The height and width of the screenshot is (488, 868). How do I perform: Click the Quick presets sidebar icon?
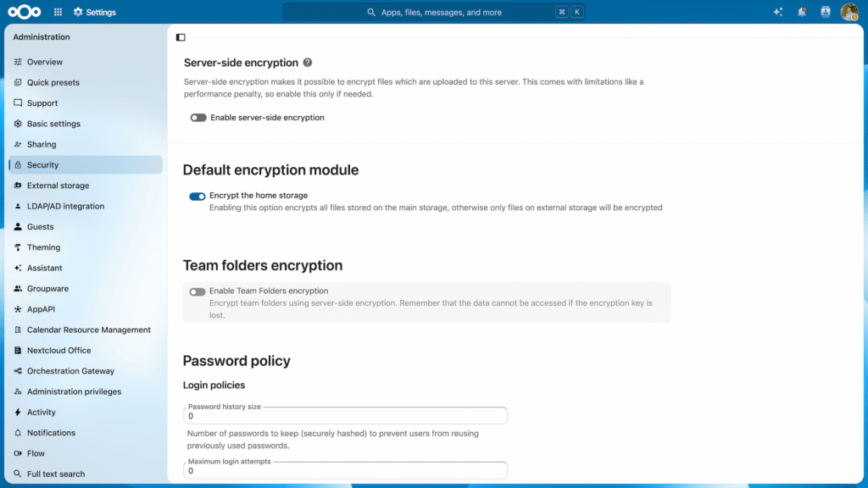click(18, 82)
